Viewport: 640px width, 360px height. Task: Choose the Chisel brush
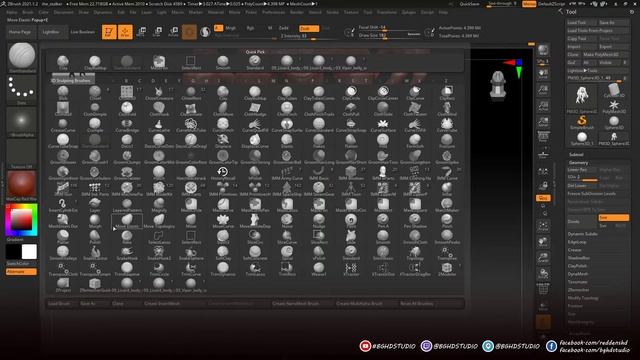click(95, 93)
